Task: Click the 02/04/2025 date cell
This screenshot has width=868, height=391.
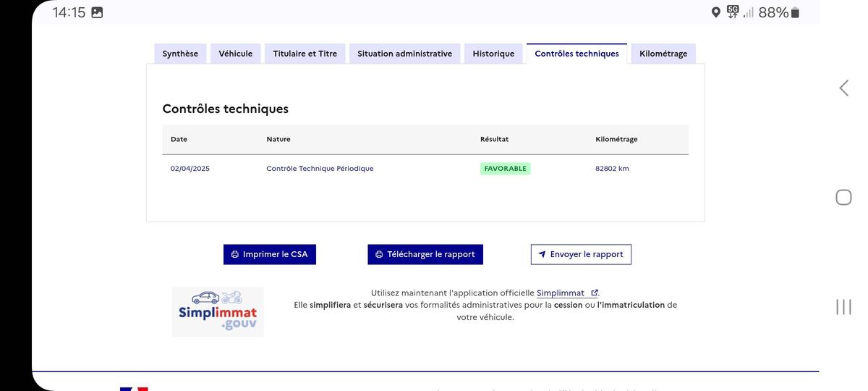Action: click(190, 169)
